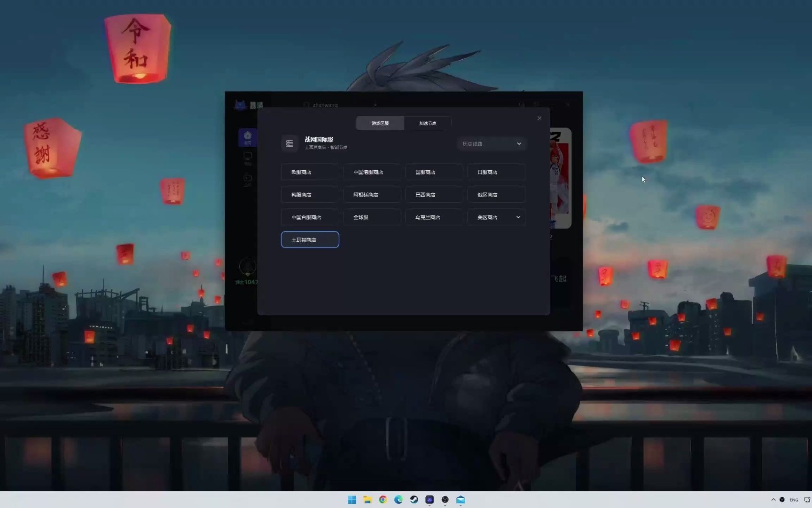Switch to the 加速节点 tab
Screen dimensions: 812x508
(x=428, y=123)
